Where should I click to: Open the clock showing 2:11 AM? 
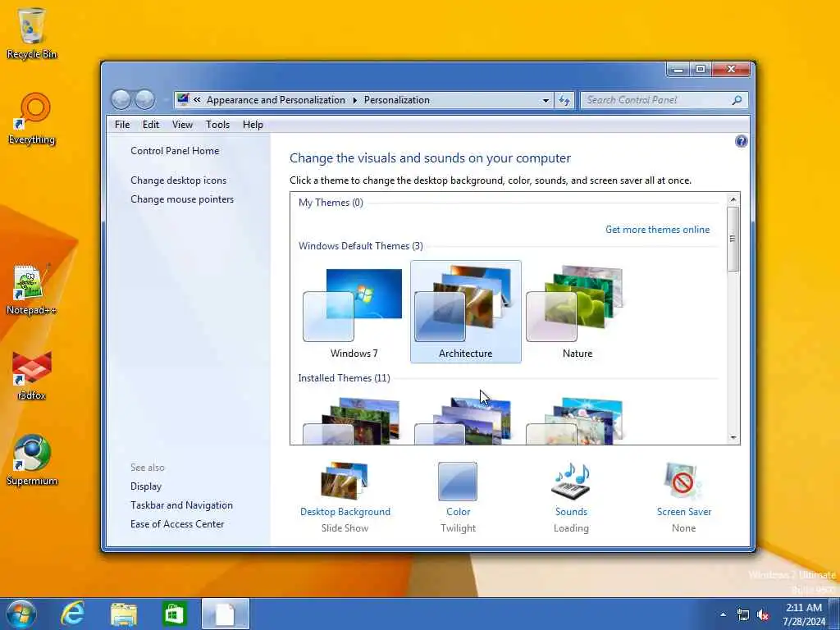pyautogui.click(x=804, y=614)
